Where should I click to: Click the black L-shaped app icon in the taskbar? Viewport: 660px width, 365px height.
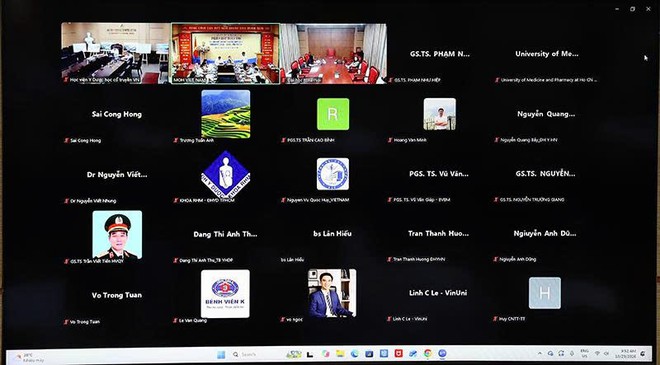coord(310,354)
